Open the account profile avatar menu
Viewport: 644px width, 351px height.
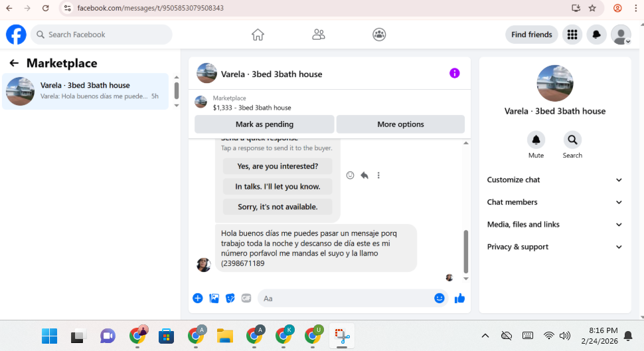coord(621,35)
